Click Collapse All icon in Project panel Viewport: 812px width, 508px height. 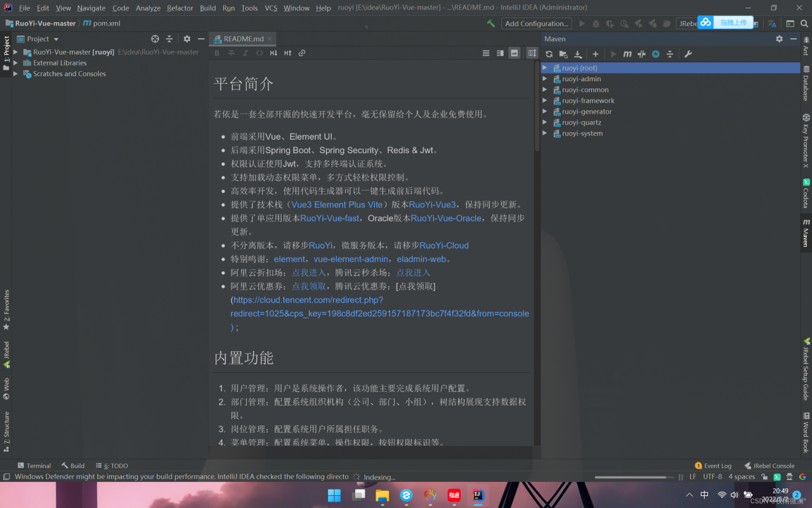pyautogui.click(x=169, y=39)
